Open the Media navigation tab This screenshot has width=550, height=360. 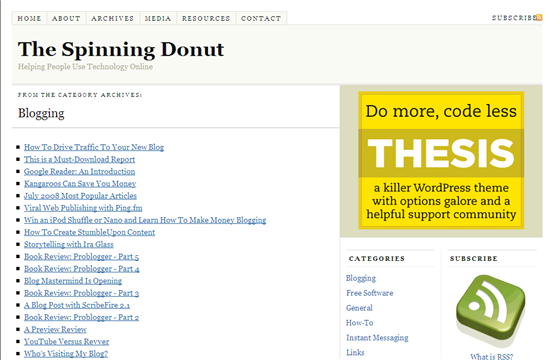pos(158,18)
